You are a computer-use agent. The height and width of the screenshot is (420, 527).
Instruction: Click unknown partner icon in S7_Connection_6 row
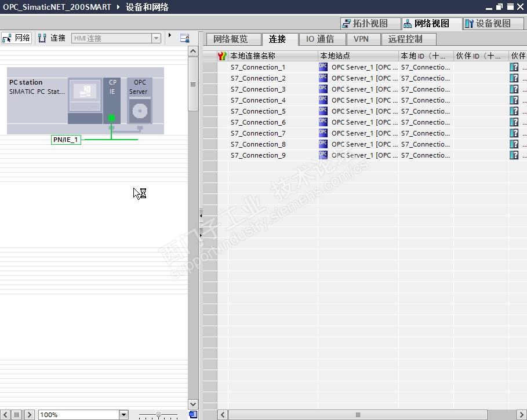point(514,122)
